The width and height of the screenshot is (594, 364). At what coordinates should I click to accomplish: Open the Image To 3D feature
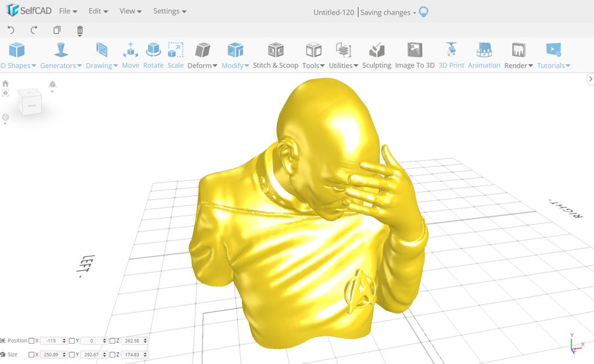(415, 55)
